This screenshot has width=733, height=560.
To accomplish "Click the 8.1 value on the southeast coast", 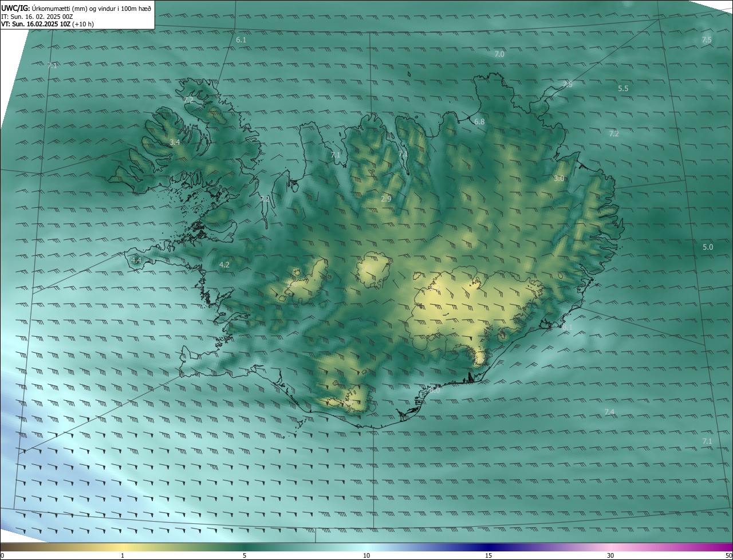I will coord(567,327).
